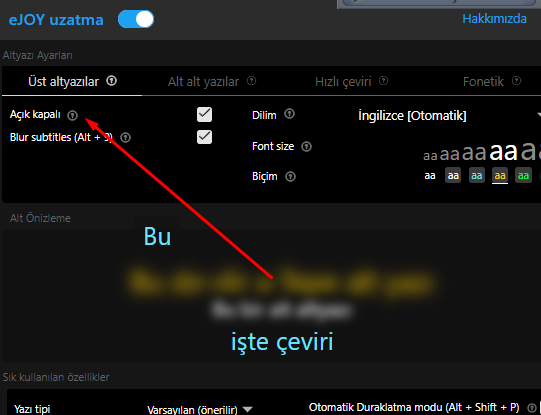This screenshot has width=541, height=415.
Task: Choose the medium 'aa' font size
Action: click(474, 153)
